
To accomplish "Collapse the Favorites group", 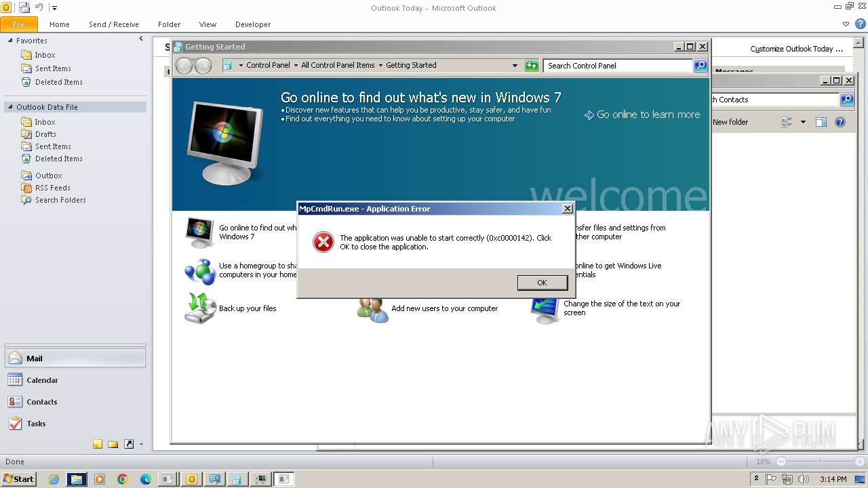I will pyautogui.click(x=10, y=41).
